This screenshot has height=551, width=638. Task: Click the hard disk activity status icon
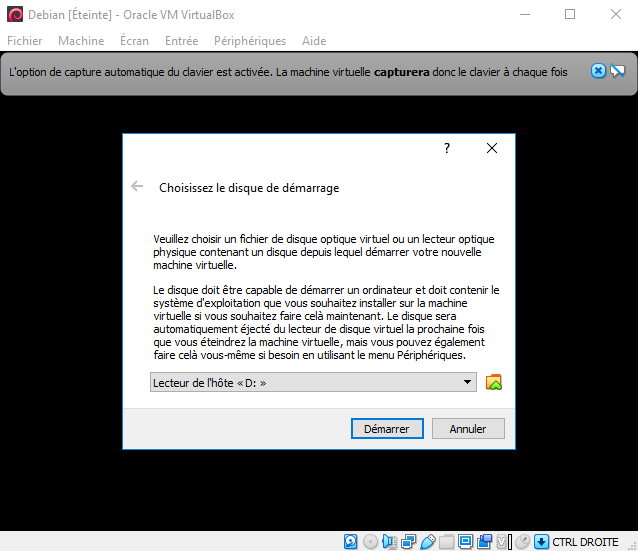[351, 542]
